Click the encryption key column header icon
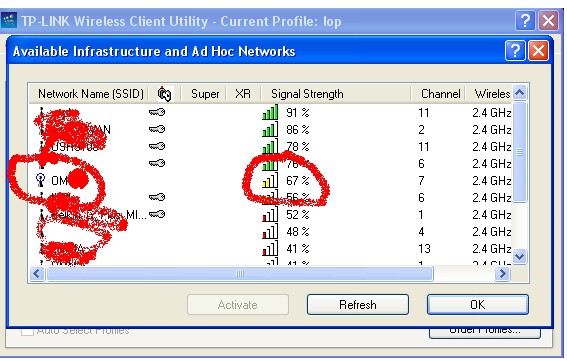567x361 pixels. [x=165, y=94]
